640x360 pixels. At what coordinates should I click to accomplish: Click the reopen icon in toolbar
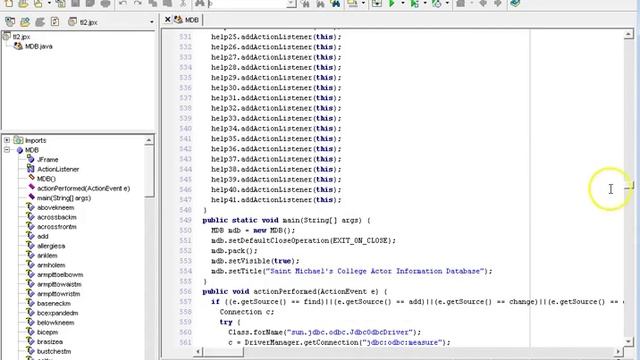[x=38, y=4]
